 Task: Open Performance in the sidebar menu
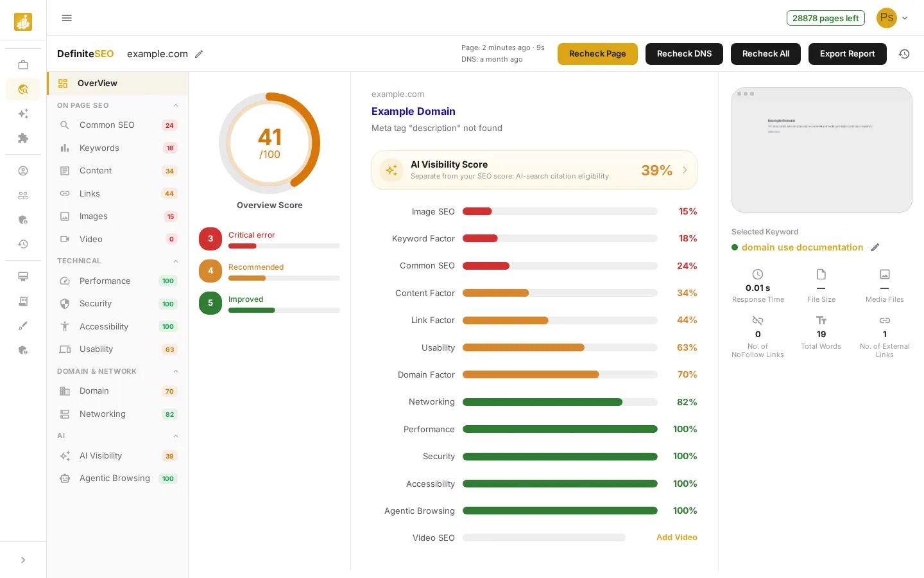pyautogui.click(x=117, y=281)
